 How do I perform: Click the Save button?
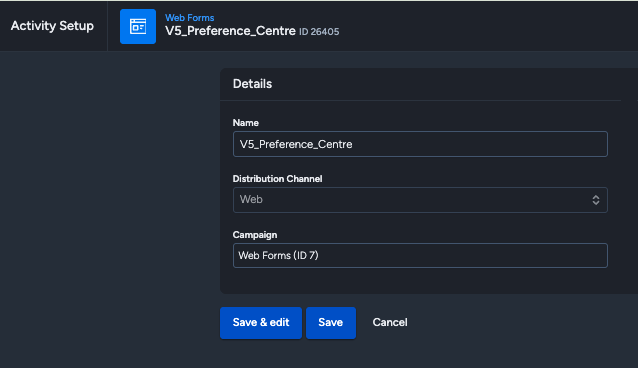(x=331, y=323)
